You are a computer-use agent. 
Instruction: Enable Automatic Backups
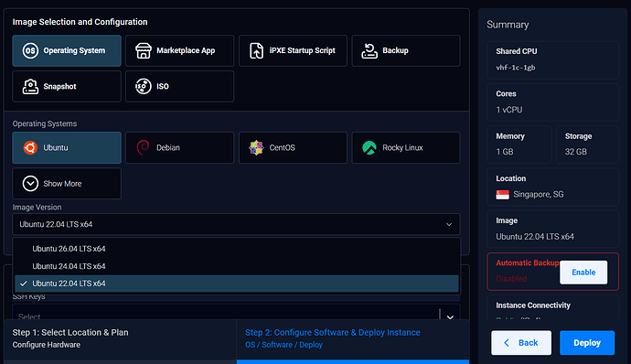[583, 273]
